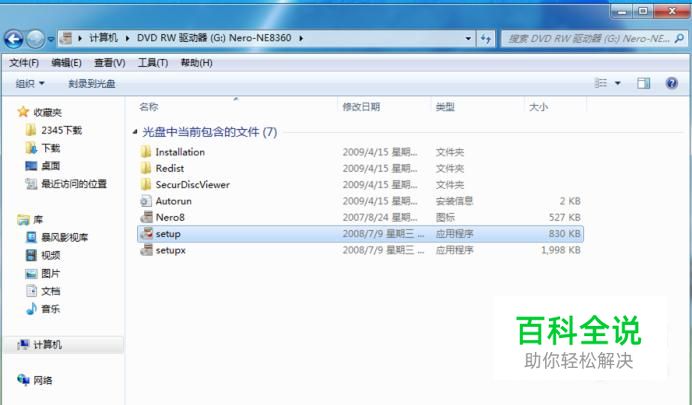692x405 pixels.
Task: Sort by 名称 column header
Action: coord(149,107)
